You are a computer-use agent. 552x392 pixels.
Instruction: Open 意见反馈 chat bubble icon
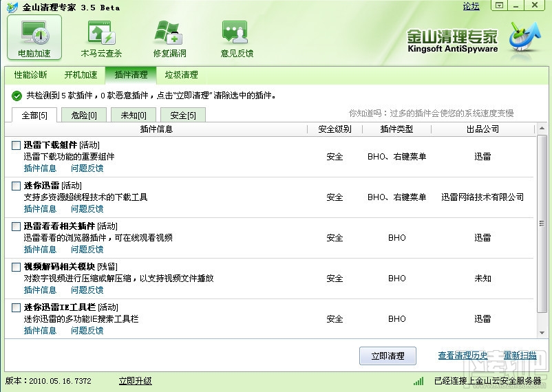click(235, 33)
